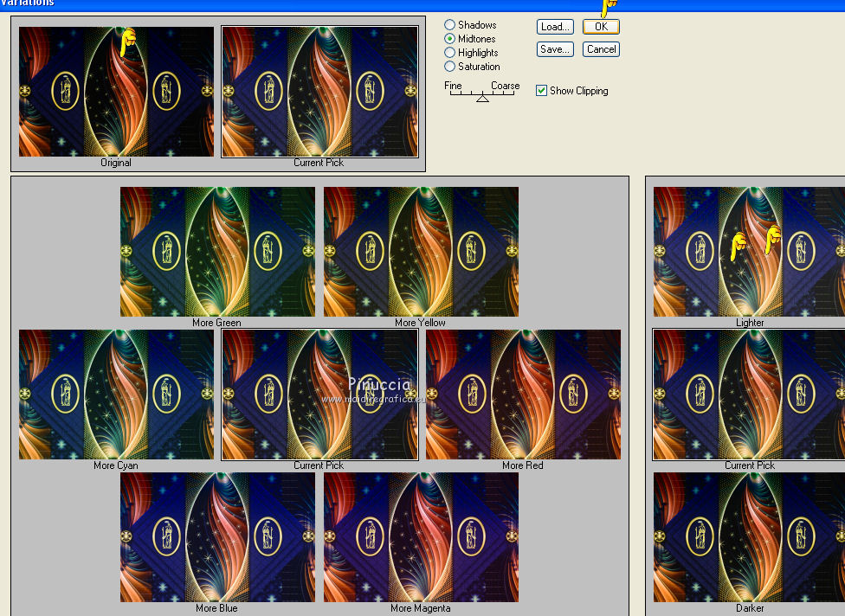Choose the More Cyan thumbnail
Image resolution: width=845 pixels, height=616 pixels.
click(116, 395)
